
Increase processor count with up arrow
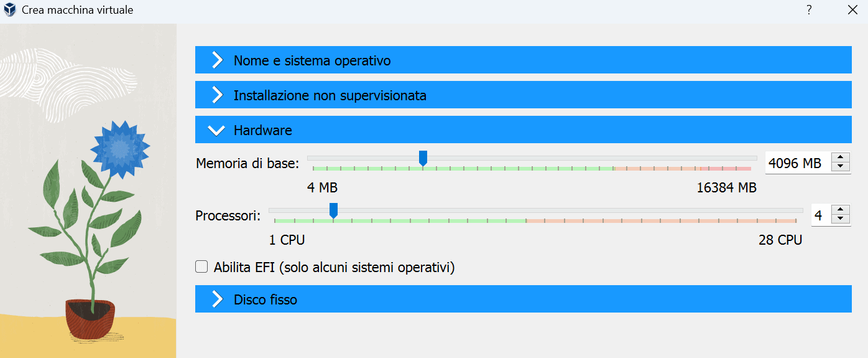click(841, 210)
